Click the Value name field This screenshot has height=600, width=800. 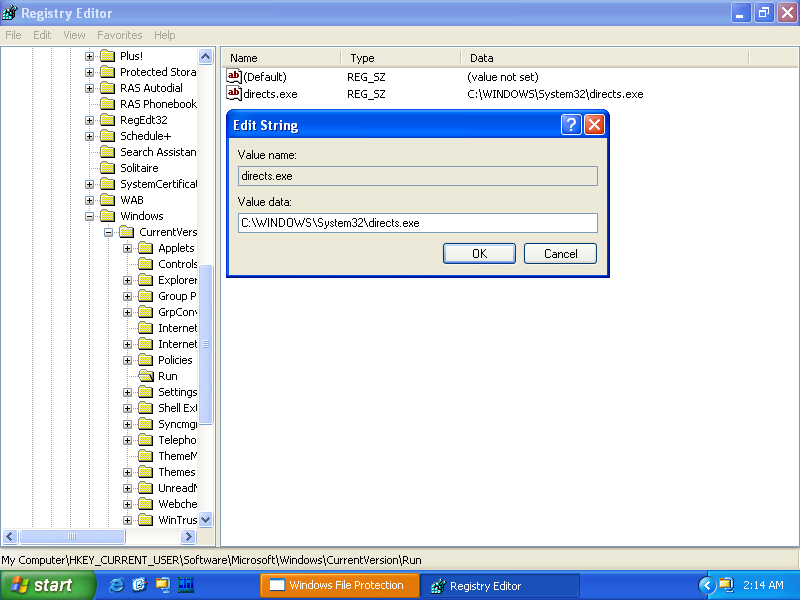click(x=417, y=176)
